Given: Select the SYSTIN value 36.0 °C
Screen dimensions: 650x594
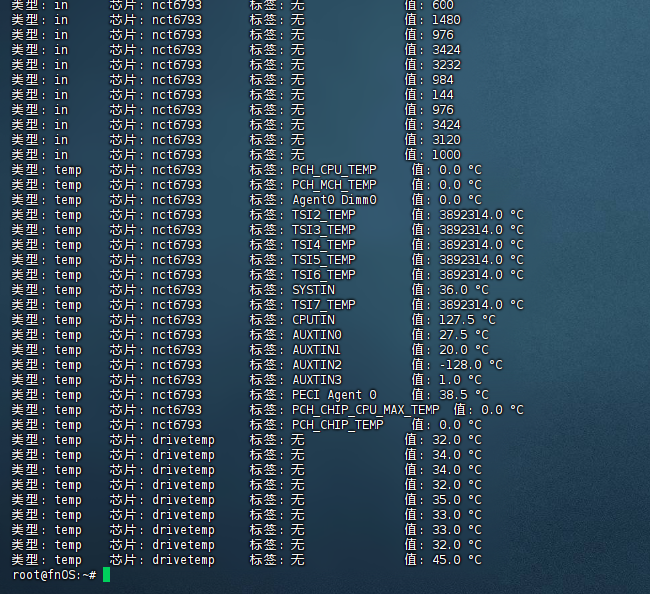Looking at the screenshot, I should click(464, 290).
